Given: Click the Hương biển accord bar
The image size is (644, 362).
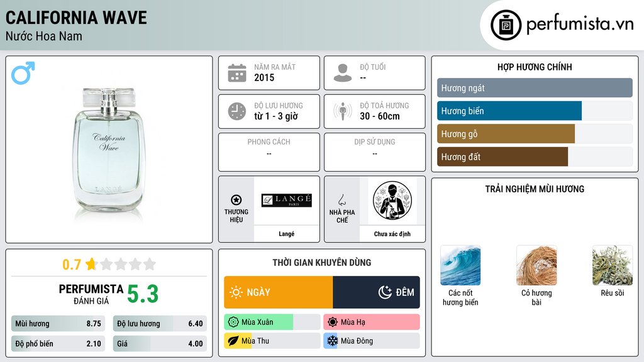Looking at the screenshot, I should click(535, 111).
